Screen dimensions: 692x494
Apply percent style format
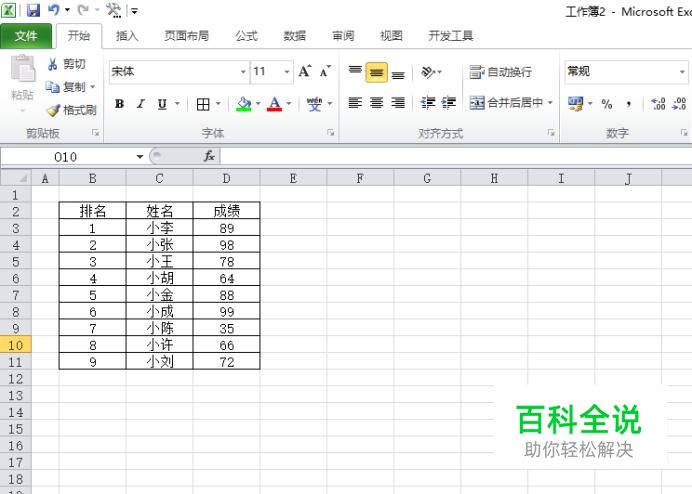607,104
